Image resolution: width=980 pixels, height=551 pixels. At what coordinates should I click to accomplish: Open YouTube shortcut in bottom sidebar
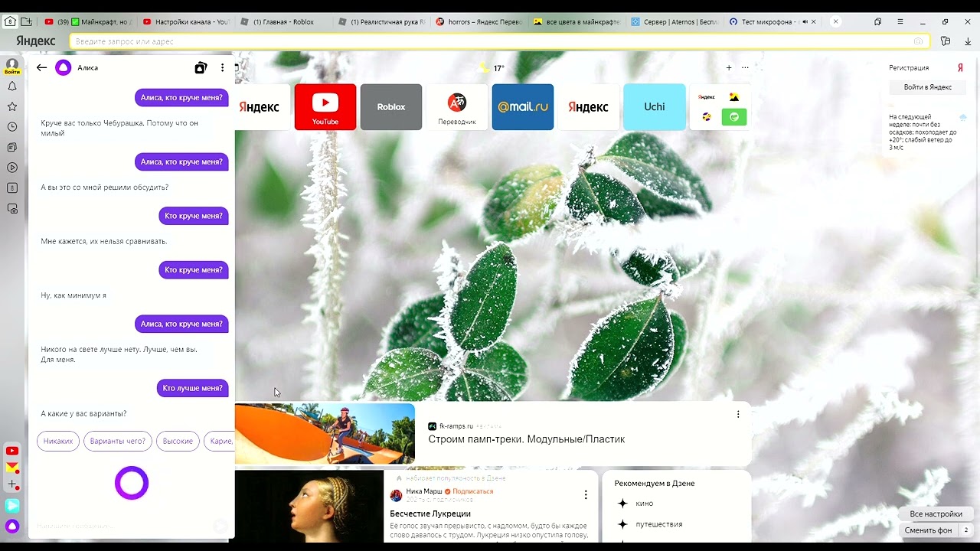coord(12,451)
